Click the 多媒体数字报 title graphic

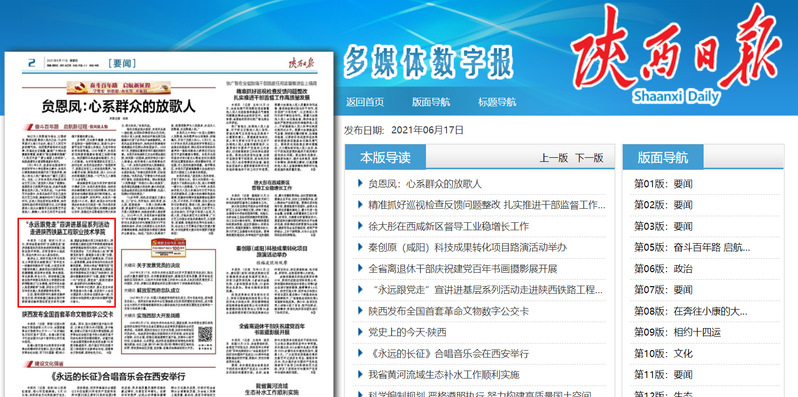(x=428, y=62)
